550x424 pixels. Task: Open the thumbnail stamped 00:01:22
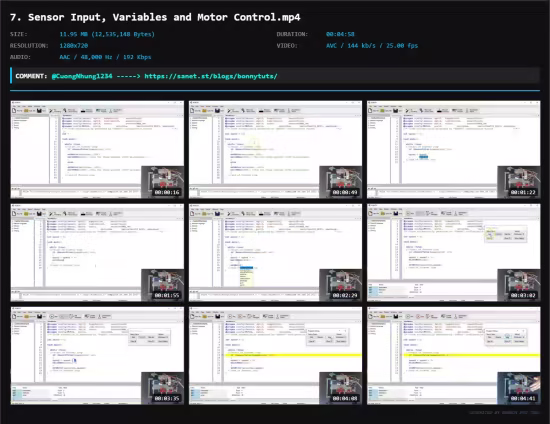point(454,149)
